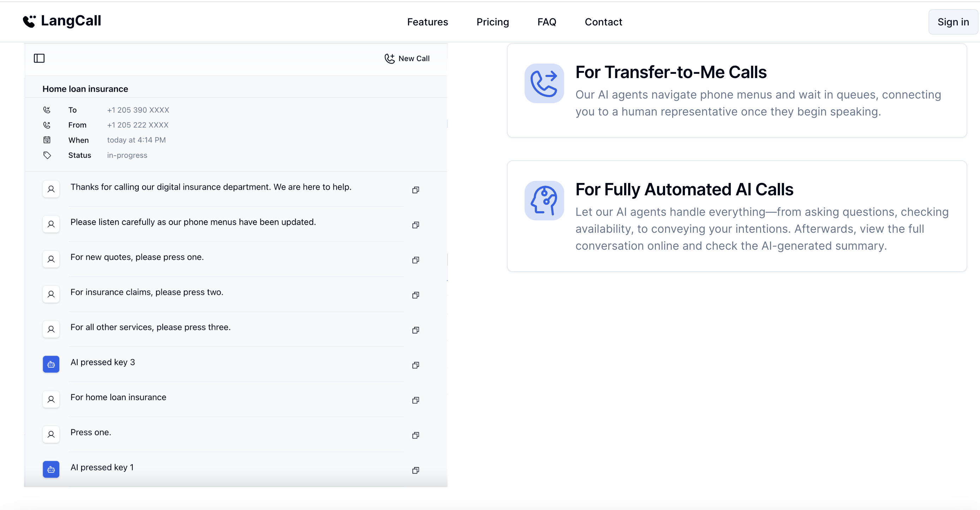The width and height of the screenshot is (980, 510).
Task: Copy the 'AI pressed key 3' line
Action: 416,365
